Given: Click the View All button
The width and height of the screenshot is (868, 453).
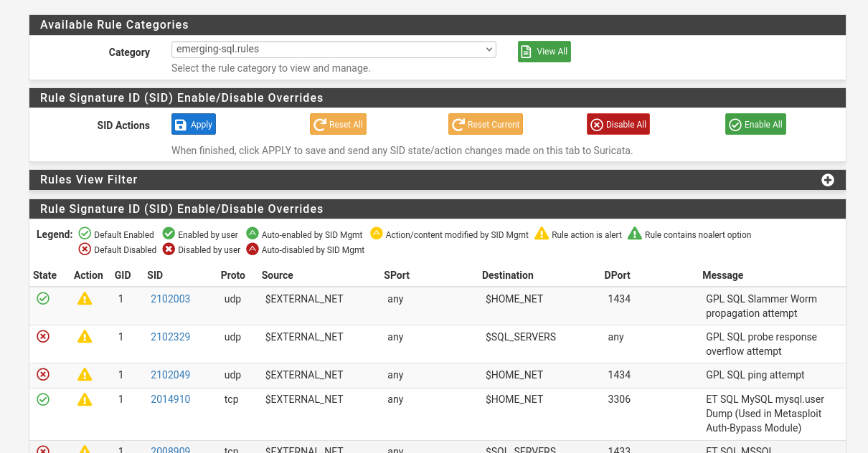Looking at the screenshot, I should click(x=544, y=52).
